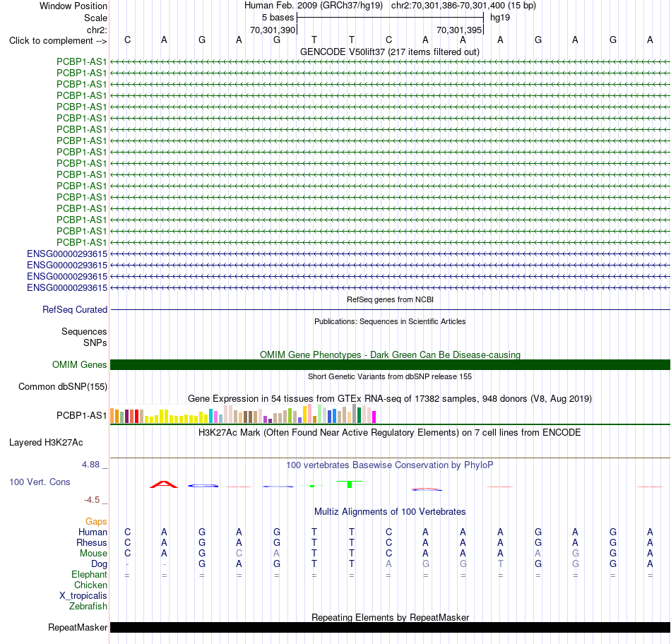Select the Chicken alignment row label
Viewport: 671px width, 644px height.
click(x=90, y=585)
